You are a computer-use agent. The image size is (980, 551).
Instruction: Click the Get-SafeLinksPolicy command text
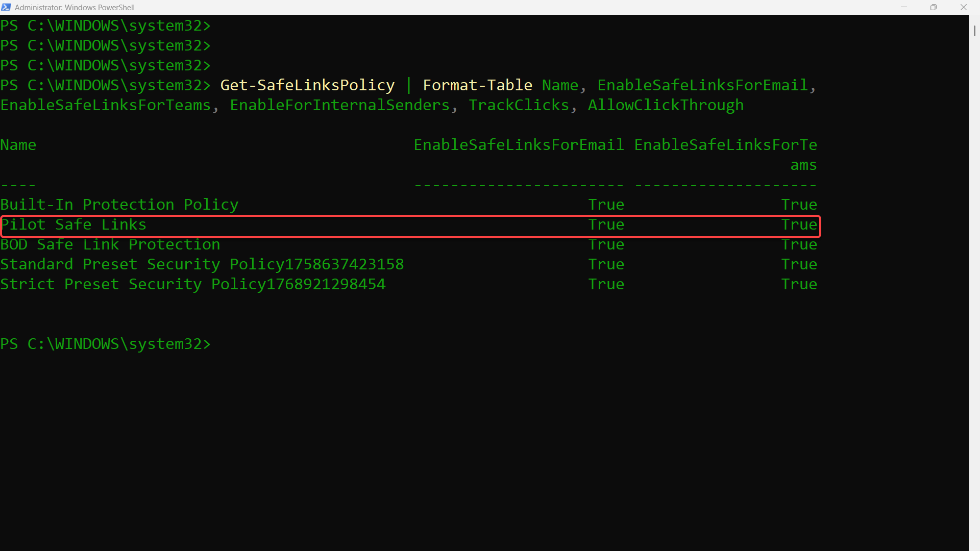pos(307,85)
